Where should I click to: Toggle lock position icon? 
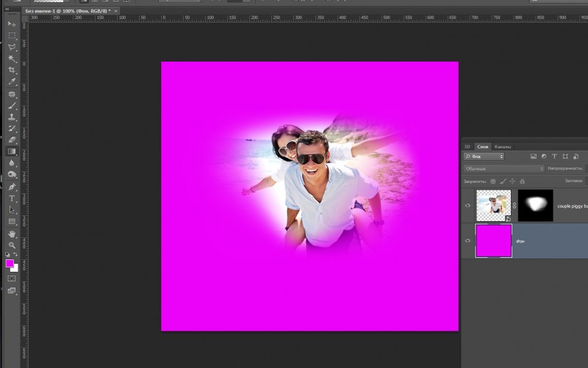[x=512, y=181]
